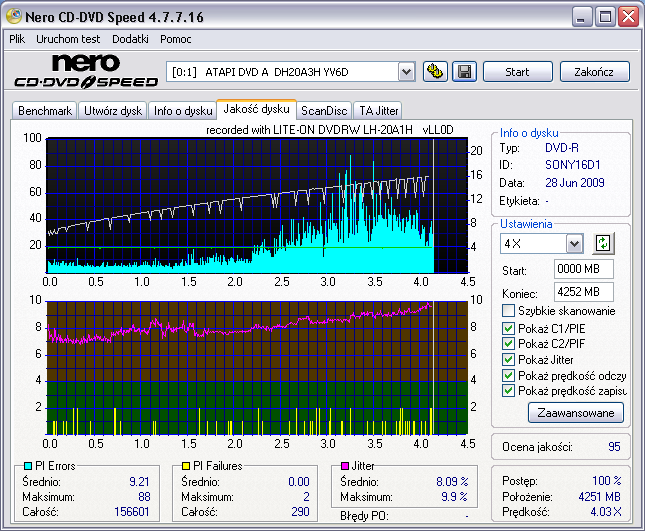The image size is (645, 531).
Task: Switch to the ScanDisc tab
Action: [x=324, y=111]
